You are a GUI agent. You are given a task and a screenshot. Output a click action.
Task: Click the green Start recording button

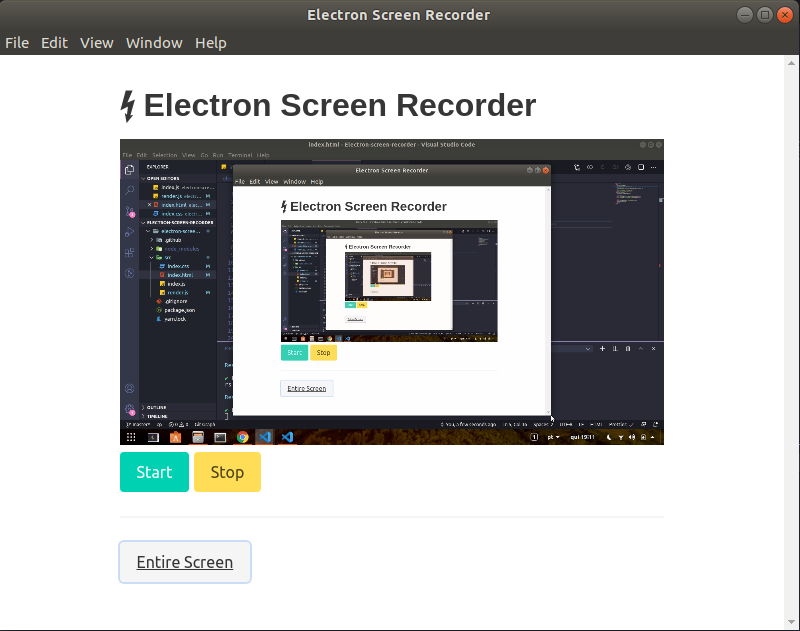pos(154,472)
